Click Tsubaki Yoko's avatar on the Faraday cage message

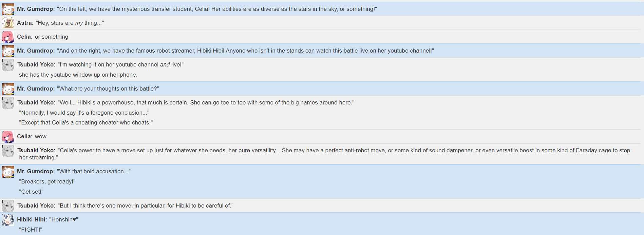tap(8, 151)
